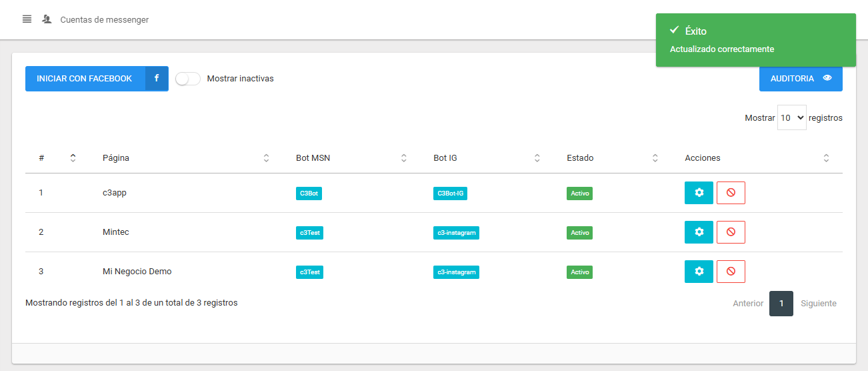Dismiss the Éxito success notification
This screenshot has height=371, width=868.
point(755,40)
